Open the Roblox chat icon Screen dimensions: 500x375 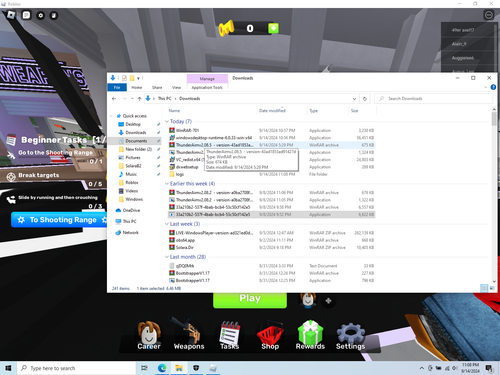click(x=26, y=15)
